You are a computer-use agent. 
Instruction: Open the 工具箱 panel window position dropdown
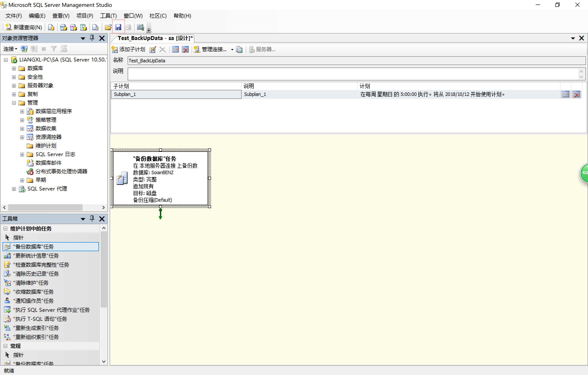click(83, 219)
